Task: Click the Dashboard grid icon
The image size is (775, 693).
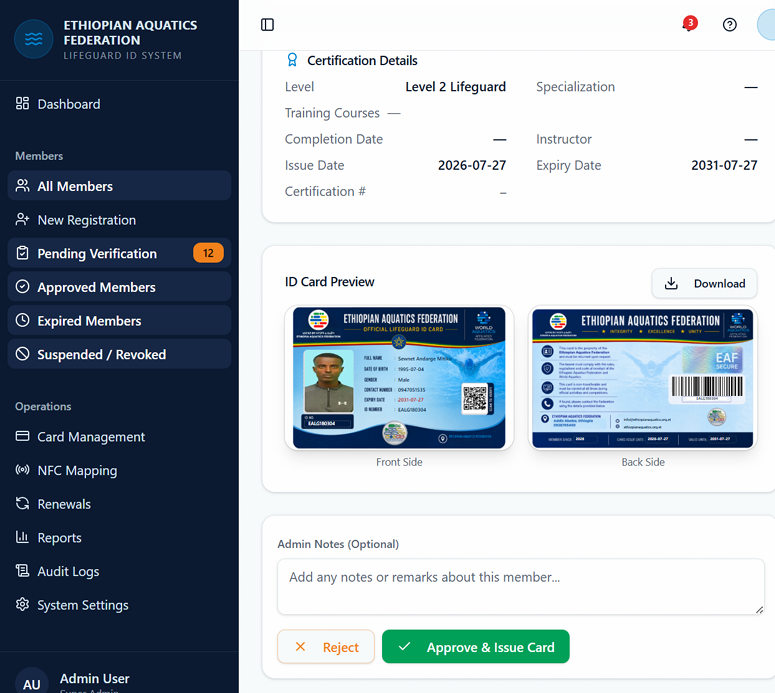Action: pyautogui.click(x=22, y=103)
